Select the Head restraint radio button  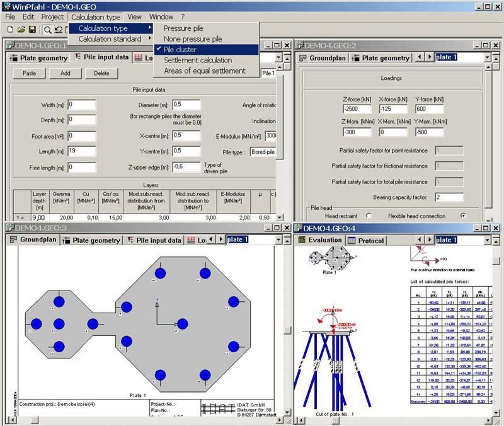(x=369, y=214)
